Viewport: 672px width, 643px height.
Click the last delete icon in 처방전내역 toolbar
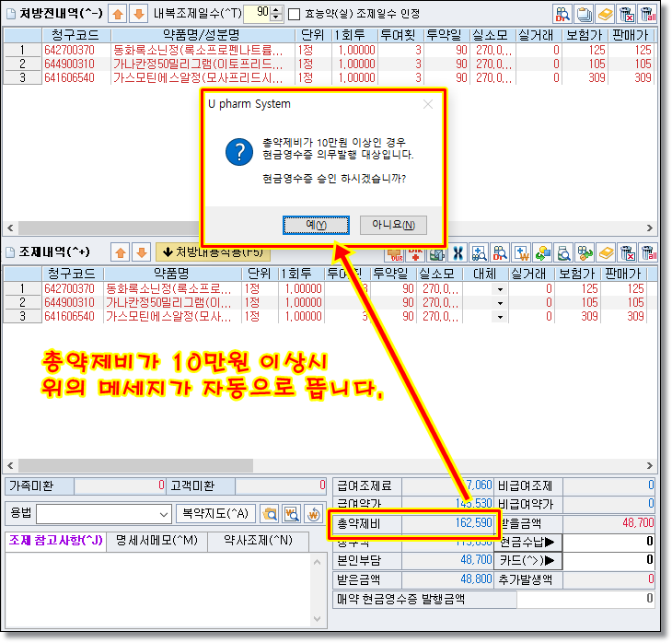coord(647,14)
